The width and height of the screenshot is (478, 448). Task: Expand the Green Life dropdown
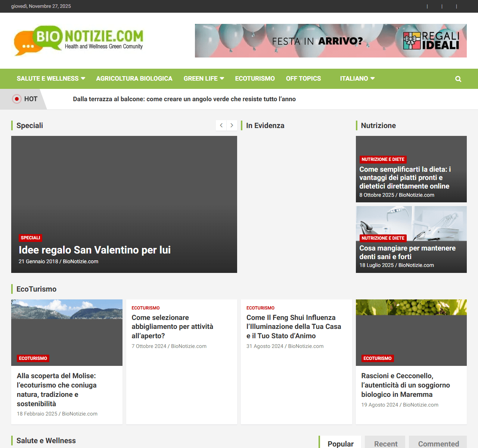204,79
